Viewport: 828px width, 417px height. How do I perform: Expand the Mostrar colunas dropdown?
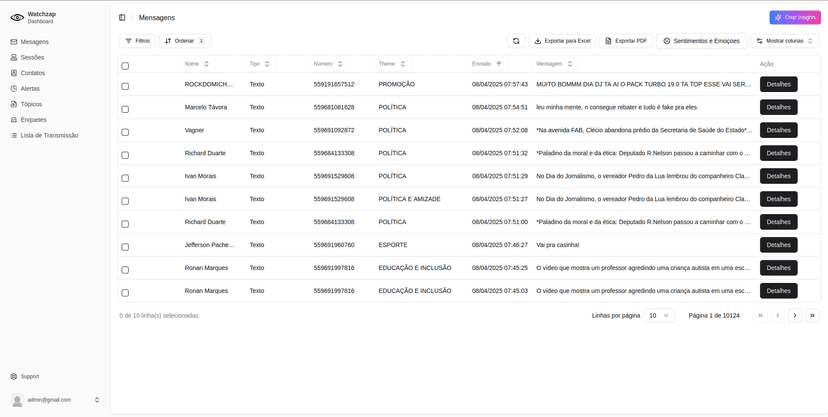785,41
